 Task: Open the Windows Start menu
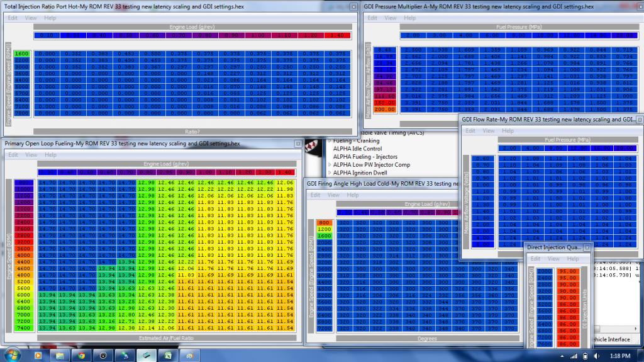point(11,354)
